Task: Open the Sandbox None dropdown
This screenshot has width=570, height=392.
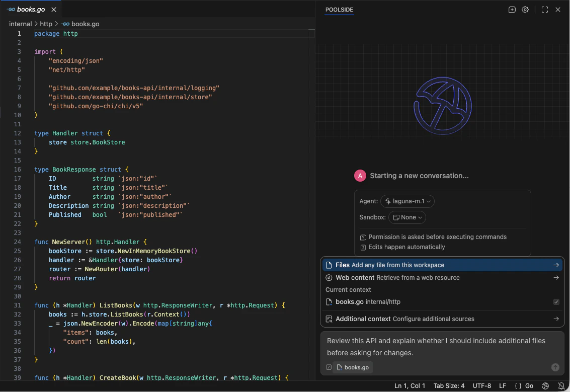Action: pos(407,217)
